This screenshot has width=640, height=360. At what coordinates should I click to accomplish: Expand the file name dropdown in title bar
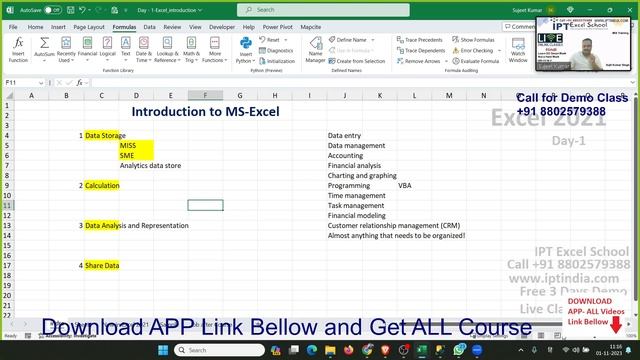pyautogui.click(x=200, y=10)
